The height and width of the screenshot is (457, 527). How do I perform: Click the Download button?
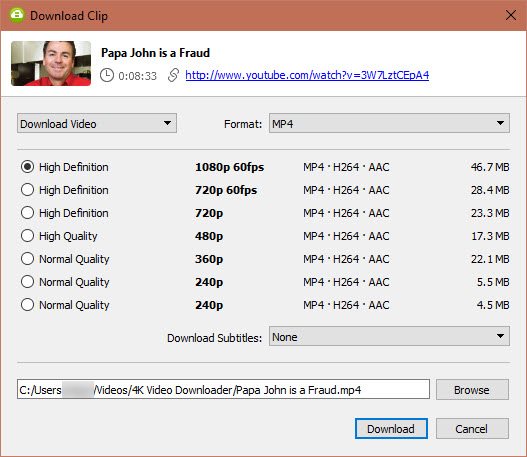pyautogui.click(x=391, y=428)
